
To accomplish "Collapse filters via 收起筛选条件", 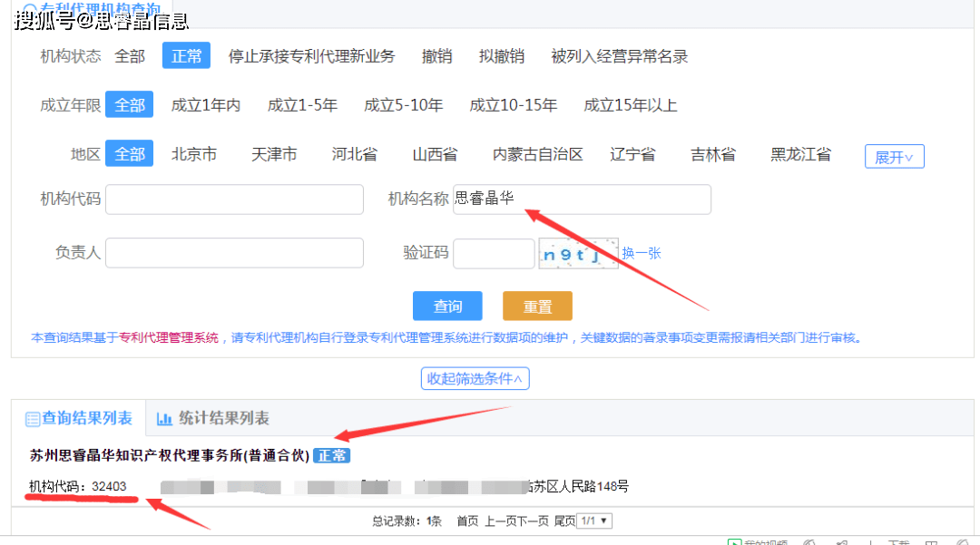I will [x=475, y=378].
